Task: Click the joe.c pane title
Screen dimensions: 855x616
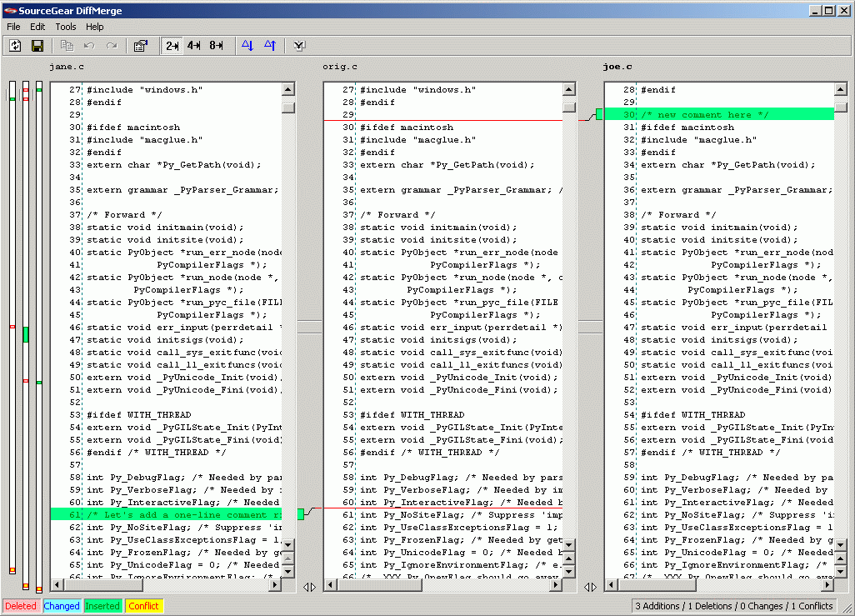Action: pos(617,67)
